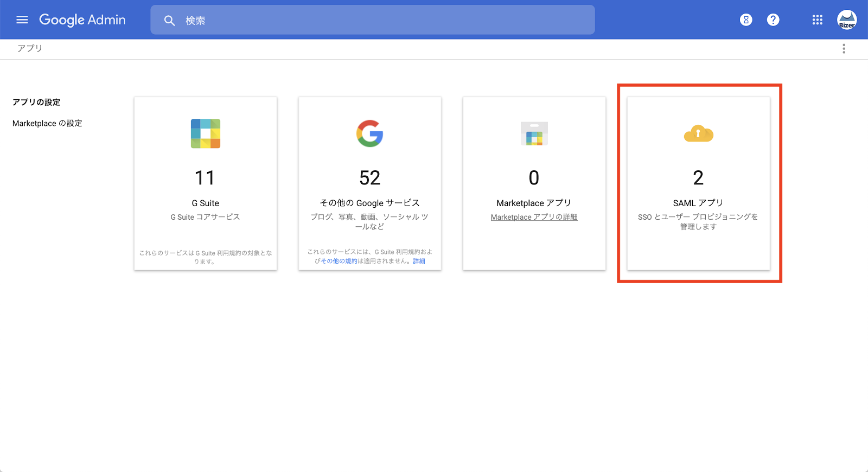Open the three-dot more options menu
The width and height of the screenshot is (868, 472).
coord(844,49)
